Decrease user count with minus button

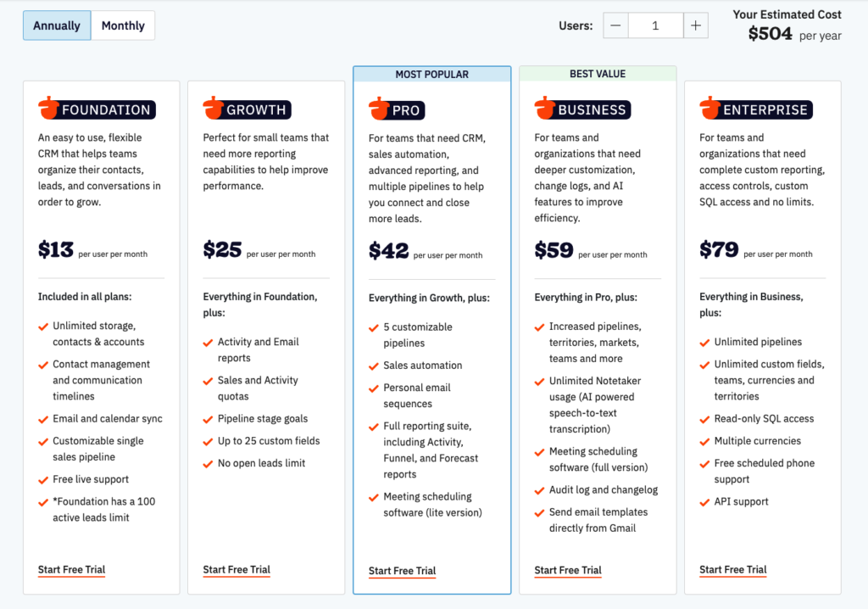[x=615, y=25]
